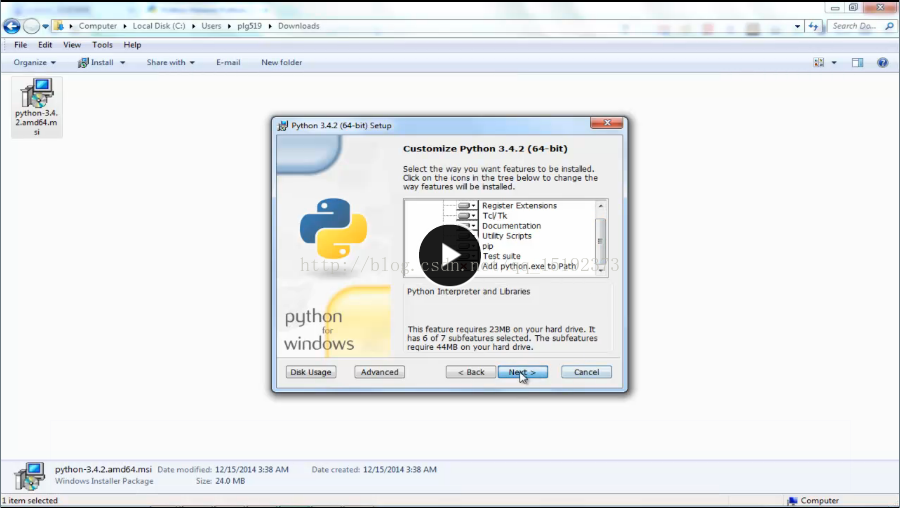Open the Organize dropdown

tap(34, 63)
